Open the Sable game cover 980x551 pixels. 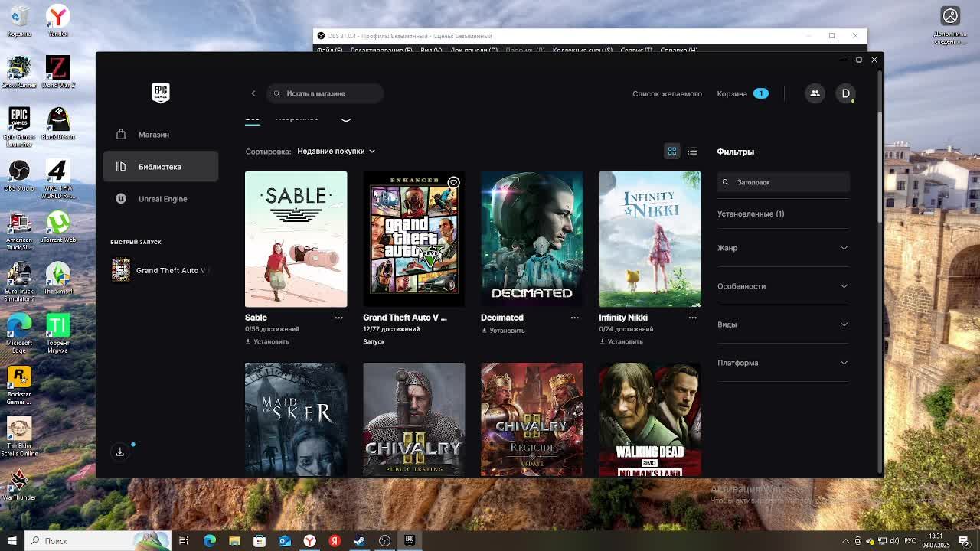(296, 239)
